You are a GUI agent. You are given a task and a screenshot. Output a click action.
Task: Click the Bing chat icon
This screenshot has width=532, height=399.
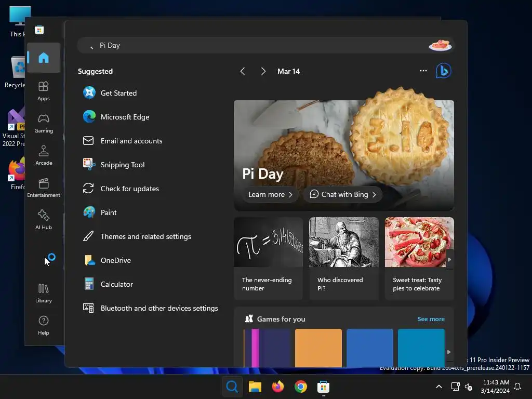tap(443, 71)
